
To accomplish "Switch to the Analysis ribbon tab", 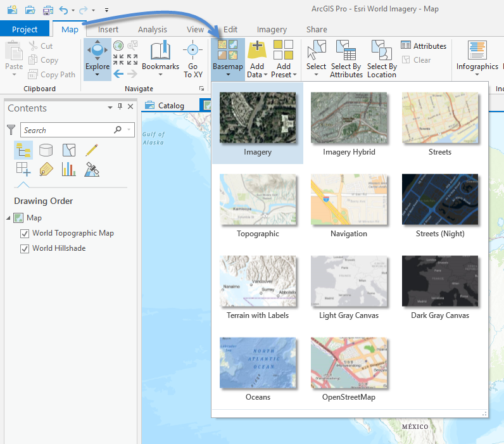I will pyautogui.click(x=152, y=29).
